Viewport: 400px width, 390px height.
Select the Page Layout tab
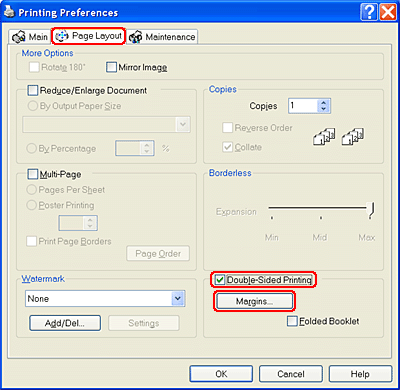click(x=88, y=36)
